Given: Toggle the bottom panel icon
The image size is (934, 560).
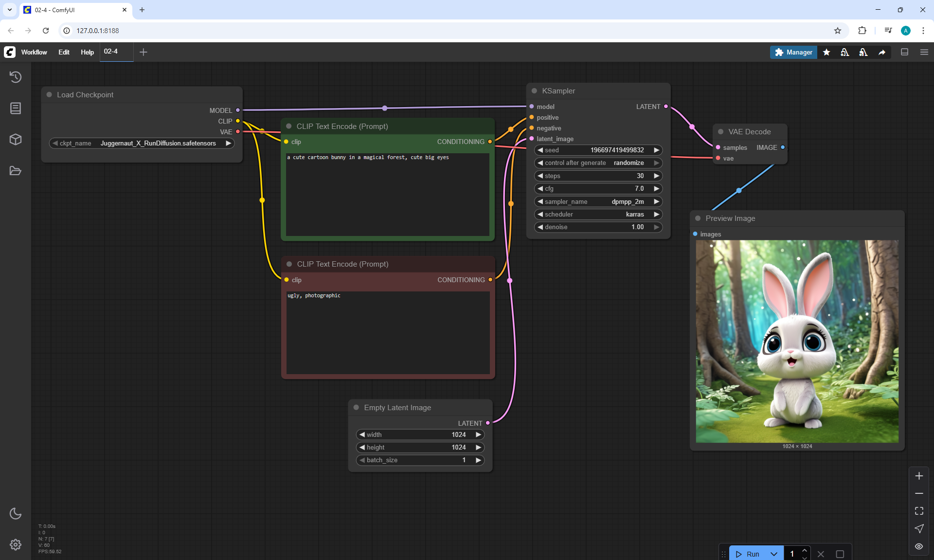Looking at the screenshot, I should click(x=904, y=52).
